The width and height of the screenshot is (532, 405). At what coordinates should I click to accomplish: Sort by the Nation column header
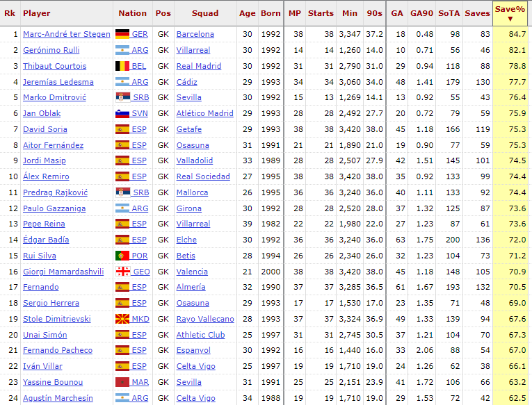click(x=133, y=13)
